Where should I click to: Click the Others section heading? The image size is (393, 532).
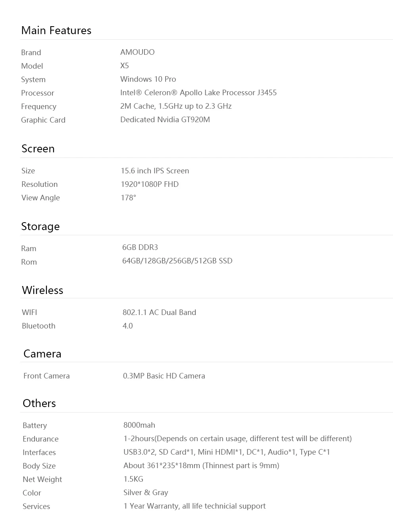39,403
